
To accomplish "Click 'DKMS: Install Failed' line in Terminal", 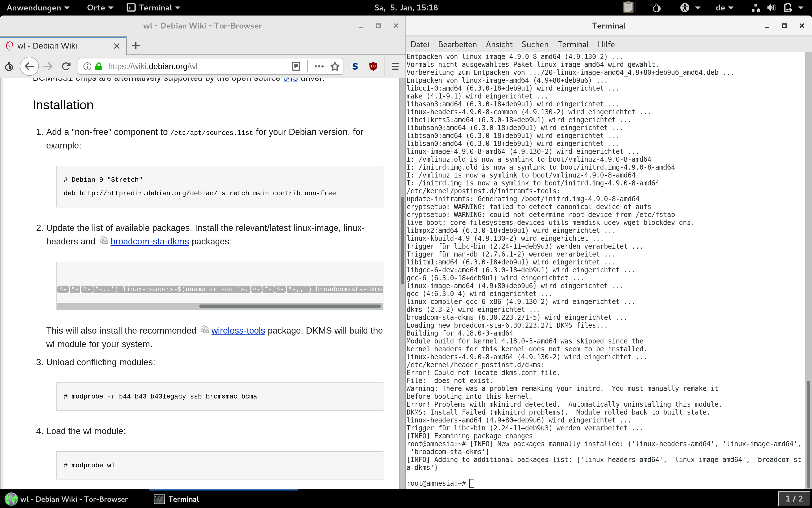I will click(x=558, y=412).
